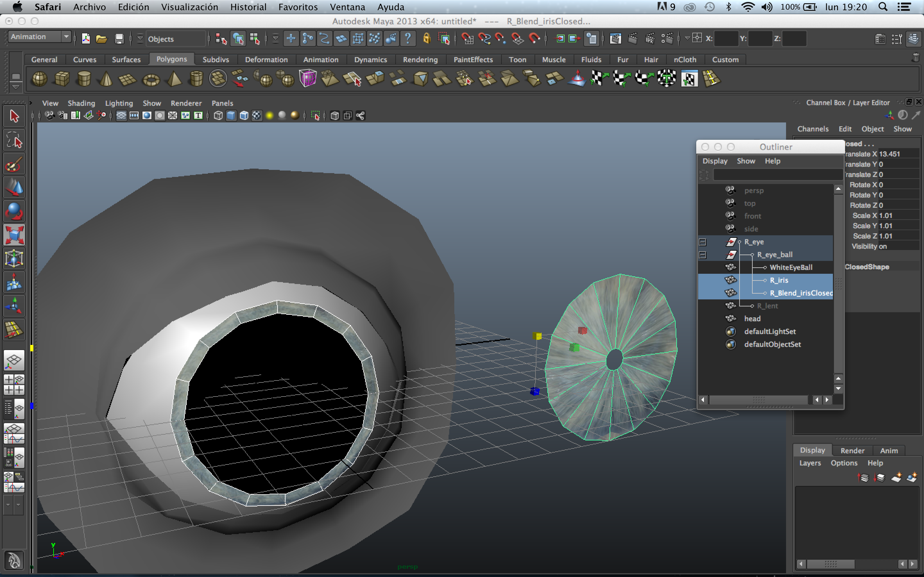This screenshot has width=924, height=577.
Task: Open the Render layer tab
Action: coord(852,450)
